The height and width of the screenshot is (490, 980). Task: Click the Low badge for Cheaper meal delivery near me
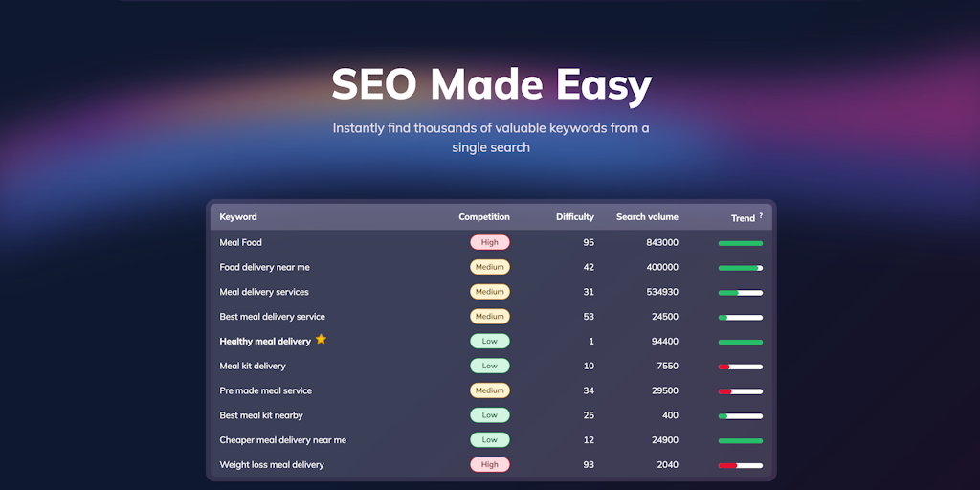490,440
